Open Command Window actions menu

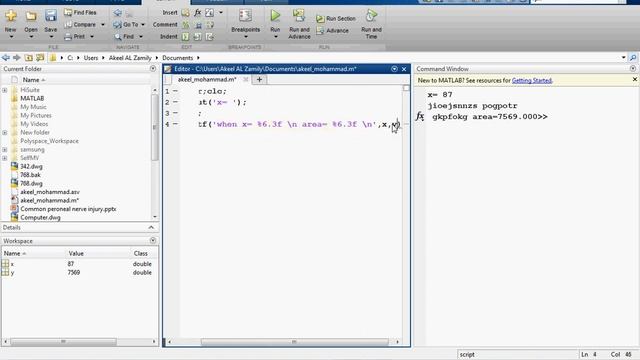point(633,69)
